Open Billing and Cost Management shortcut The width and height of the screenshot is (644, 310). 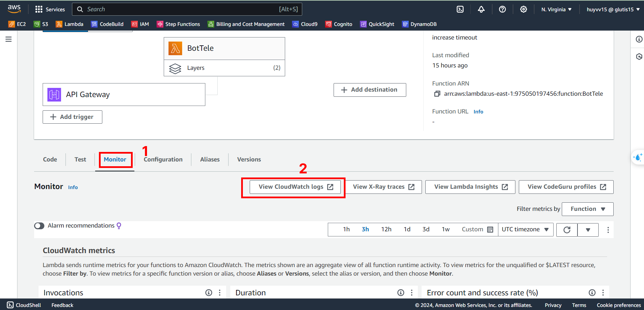tap(246, 24)
